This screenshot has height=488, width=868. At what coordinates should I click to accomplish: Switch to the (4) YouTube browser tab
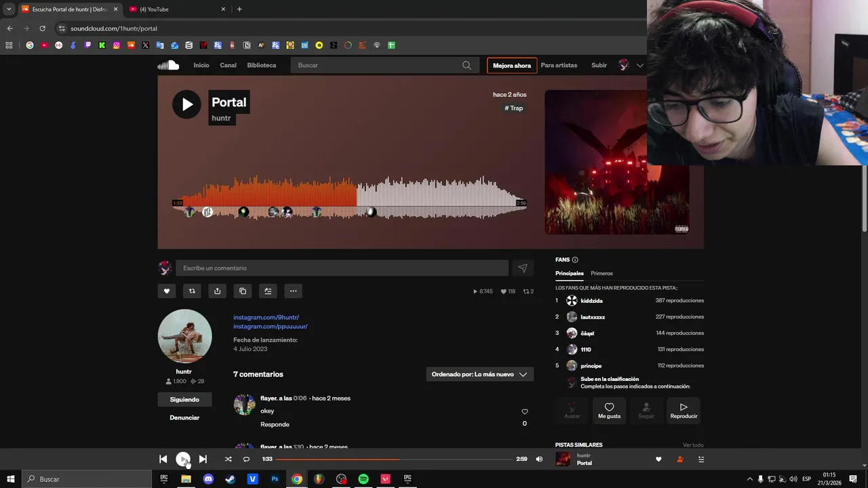click(178, 9)
